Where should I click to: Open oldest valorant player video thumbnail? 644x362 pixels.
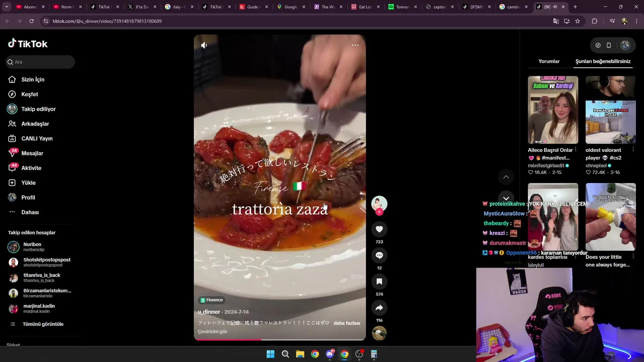(x=610, y=110)
